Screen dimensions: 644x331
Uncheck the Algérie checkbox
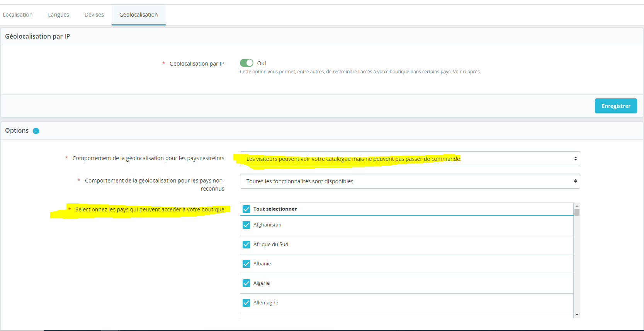pyautogui.click(x=246, y=283)
